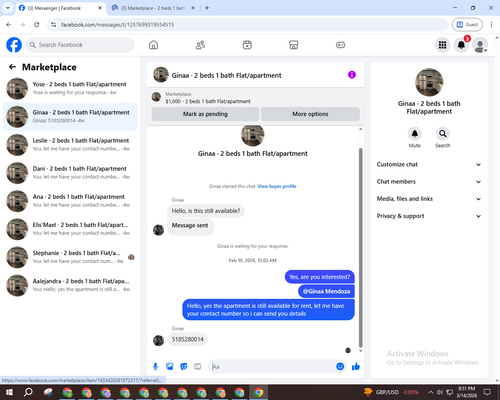The image size is (500, 400).
Task: Reload page with browser refresh icon
Action: click(x=37, y=25)
